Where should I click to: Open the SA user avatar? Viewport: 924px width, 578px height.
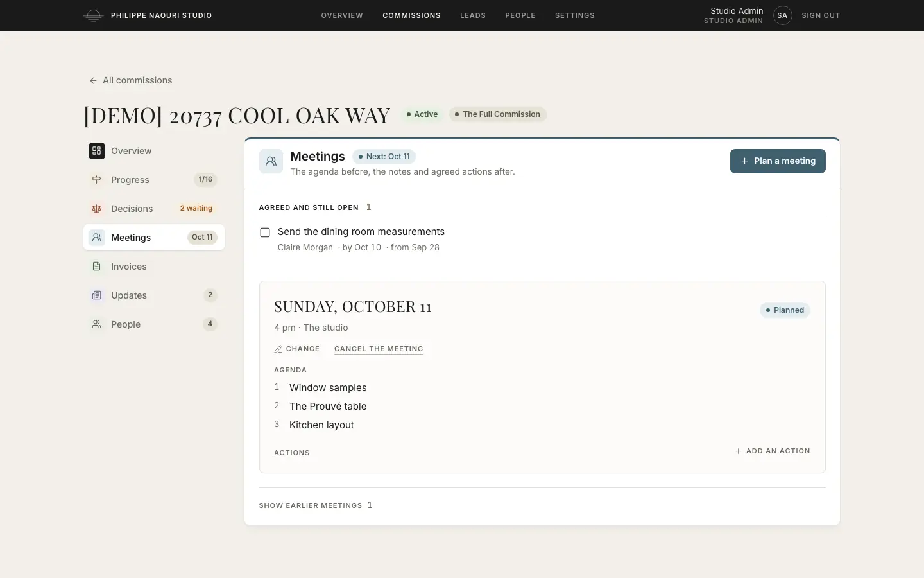(x=782, y=15)
